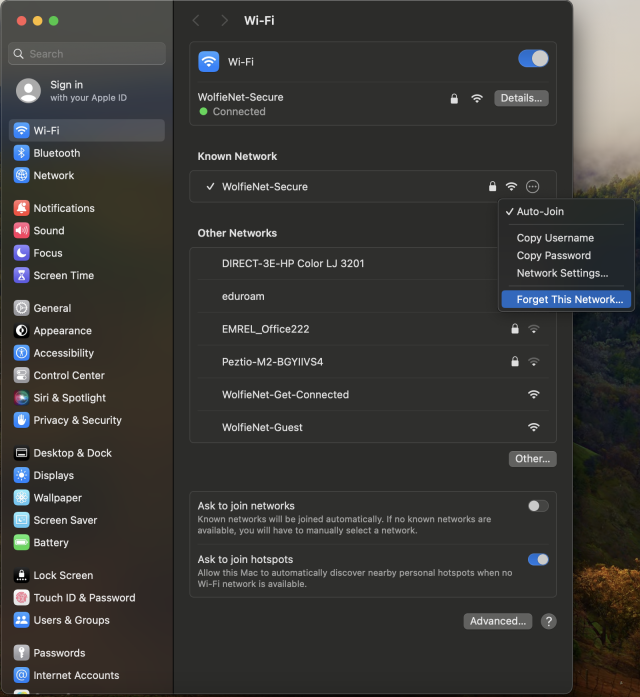This screenshot has width=640, height=697.
Task: Open Privacy & Security hand icon
Action: [x=21, y=420]
